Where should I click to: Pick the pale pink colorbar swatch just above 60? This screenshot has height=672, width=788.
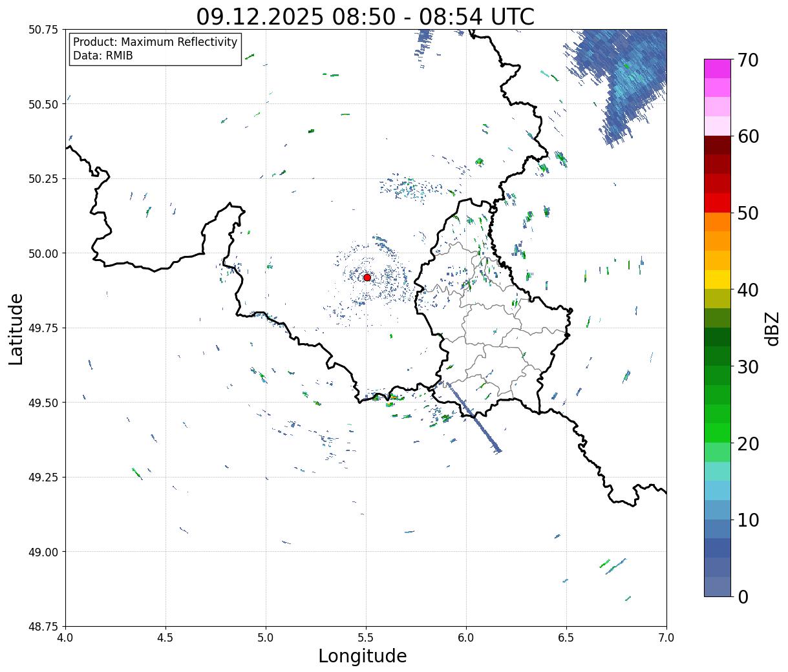click(x=718, y=126)
